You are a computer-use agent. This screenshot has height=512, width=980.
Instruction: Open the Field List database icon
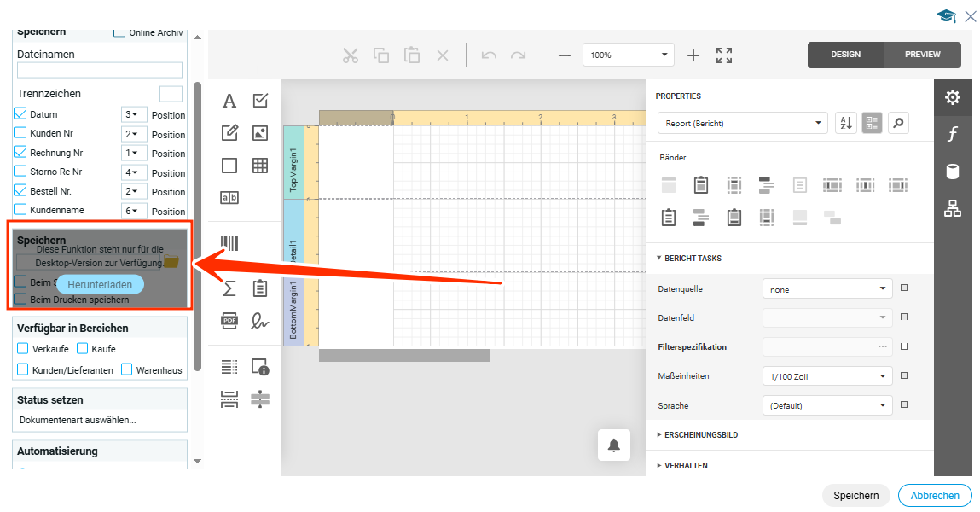coord(953,172)
